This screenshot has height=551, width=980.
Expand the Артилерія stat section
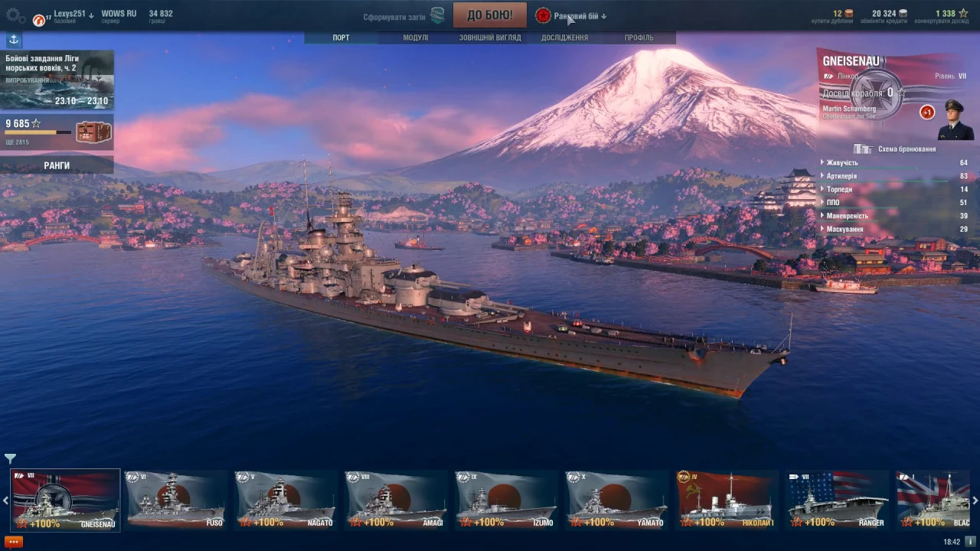point(894,176)
